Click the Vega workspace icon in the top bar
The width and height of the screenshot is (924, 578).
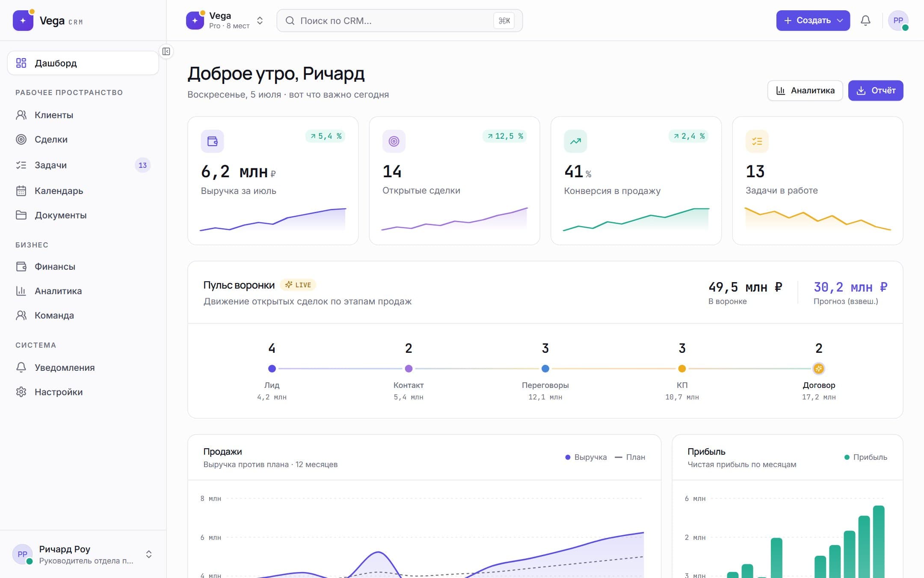coord(195,21)
